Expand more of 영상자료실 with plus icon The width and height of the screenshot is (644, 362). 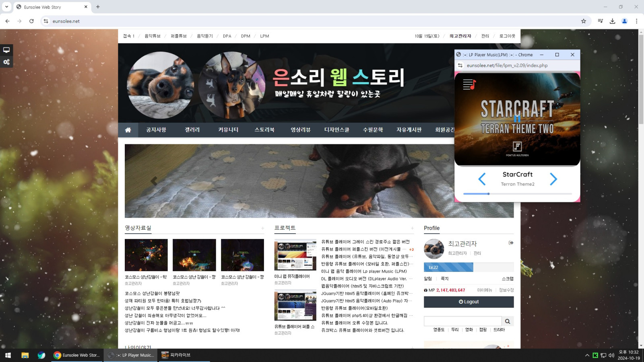[x=263, y=228]
